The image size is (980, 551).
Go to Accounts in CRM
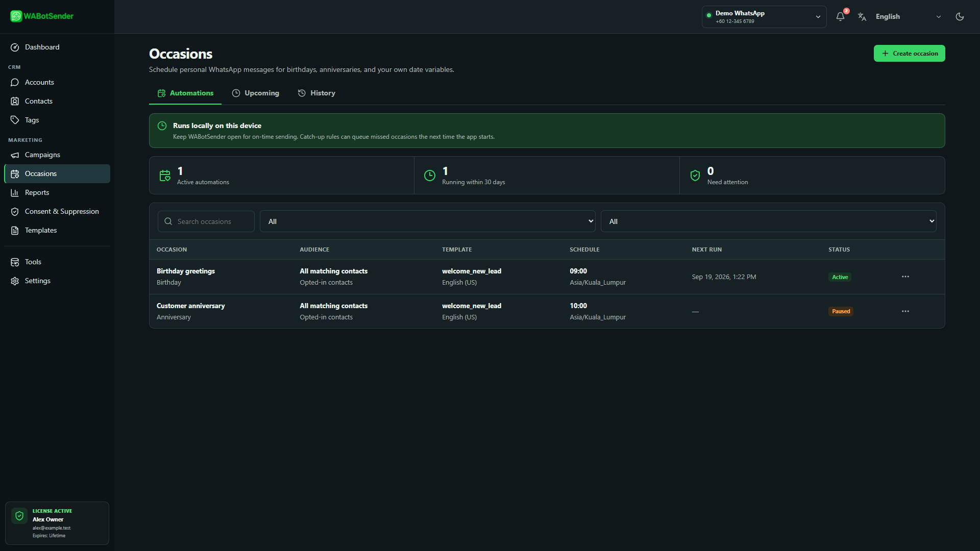pyautogui.click(x=57, y=82)
